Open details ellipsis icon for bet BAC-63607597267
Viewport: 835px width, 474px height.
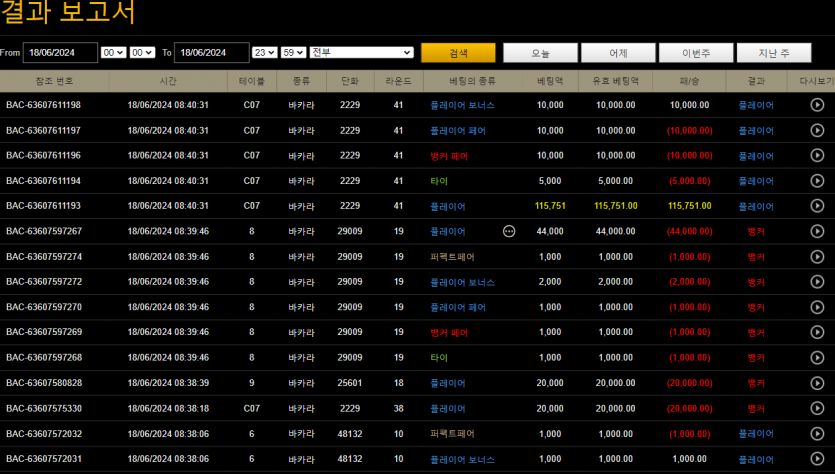pyautogui.click(x=509, y=231)
